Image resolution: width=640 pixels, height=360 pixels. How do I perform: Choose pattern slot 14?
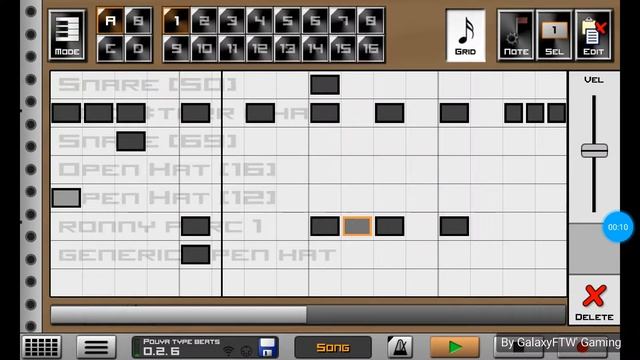coord(315,48)
